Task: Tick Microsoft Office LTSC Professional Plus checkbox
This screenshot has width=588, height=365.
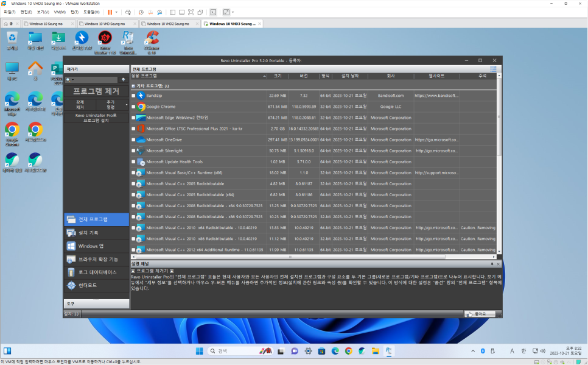Action: [133, 129]
